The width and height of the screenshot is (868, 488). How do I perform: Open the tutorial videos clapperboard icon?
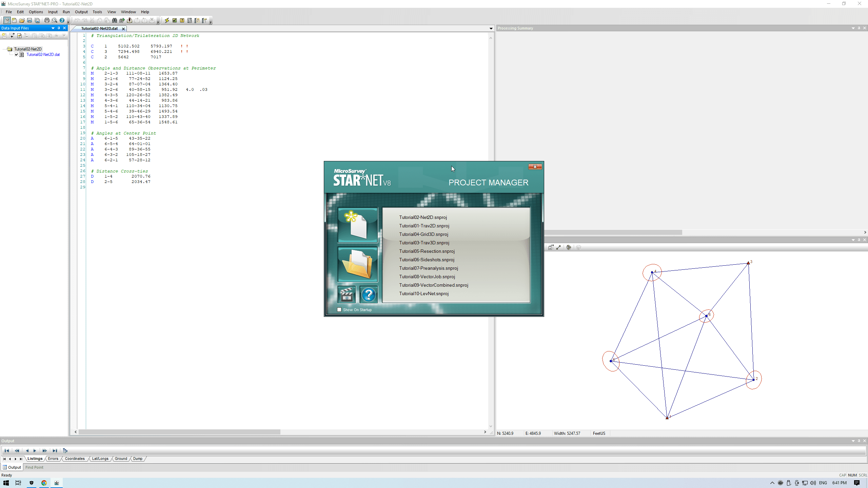pos(347,294)
